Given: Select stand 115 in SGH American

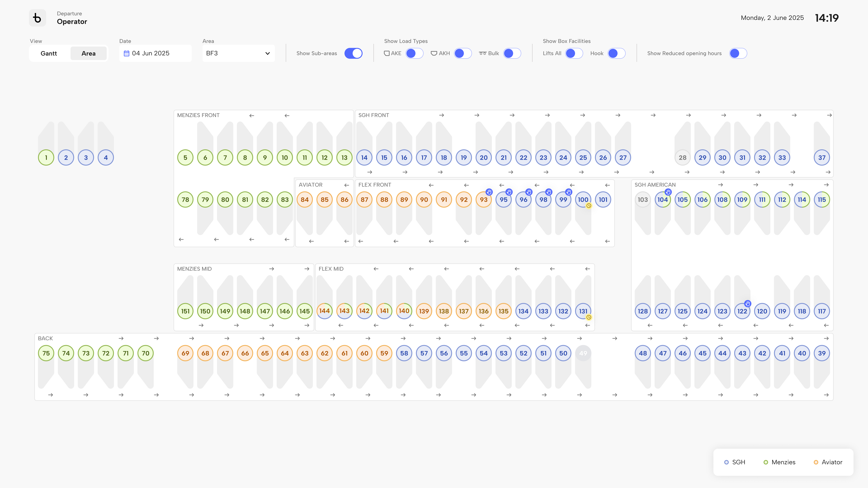Looking at the screenshot, I should tap(822, 200).
